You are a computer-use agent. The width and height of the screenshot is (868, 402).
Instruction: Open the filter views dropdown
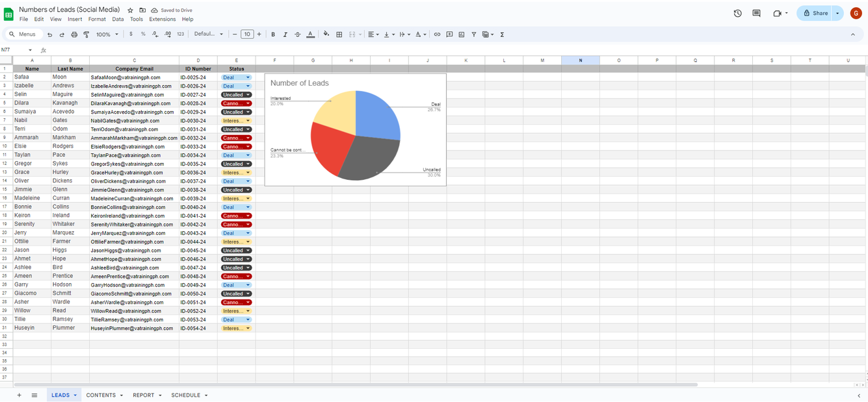point(488,34)
